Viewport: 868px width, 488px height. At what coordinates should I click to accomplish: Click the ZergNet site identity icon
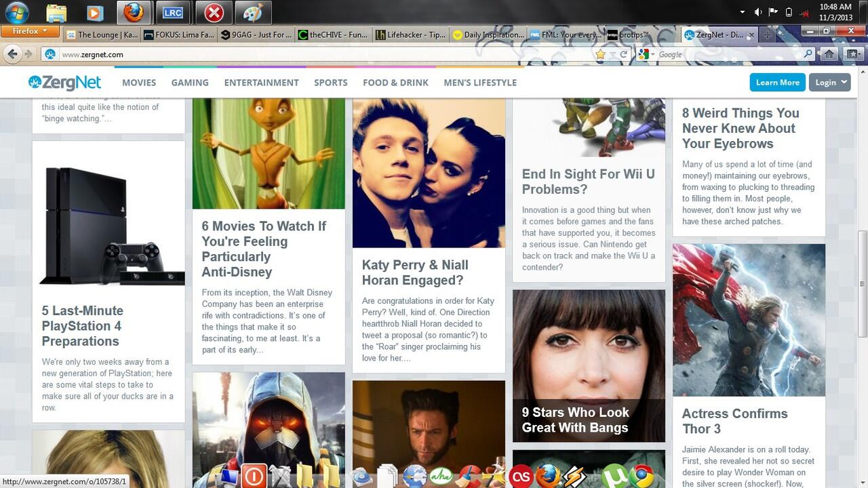pyautogui.click(x=50, y=54)
